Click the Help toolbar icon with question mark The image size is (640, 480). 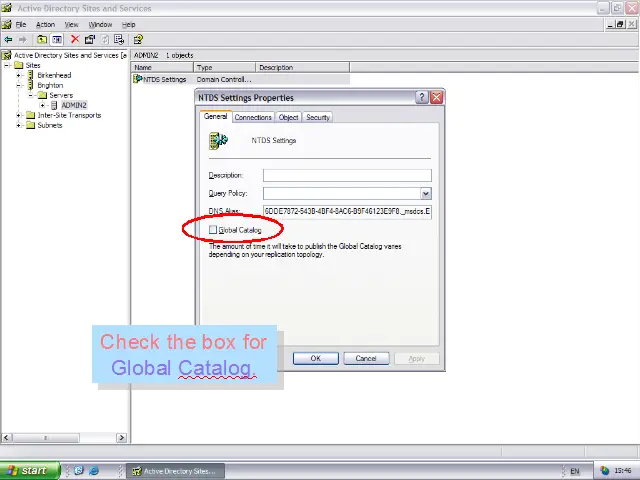tap(138, 40)
